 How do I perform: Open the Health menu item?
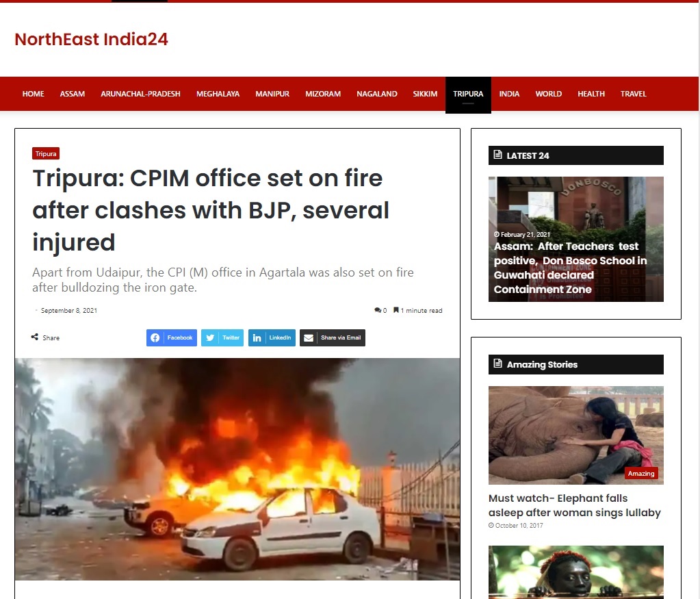coord(591,94)
